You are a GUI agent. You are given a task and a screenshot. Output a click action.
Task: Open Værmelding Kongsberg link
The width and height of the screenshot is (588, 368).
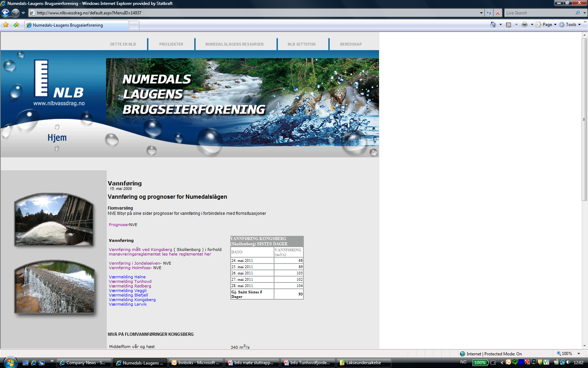[x=132, y=300]
